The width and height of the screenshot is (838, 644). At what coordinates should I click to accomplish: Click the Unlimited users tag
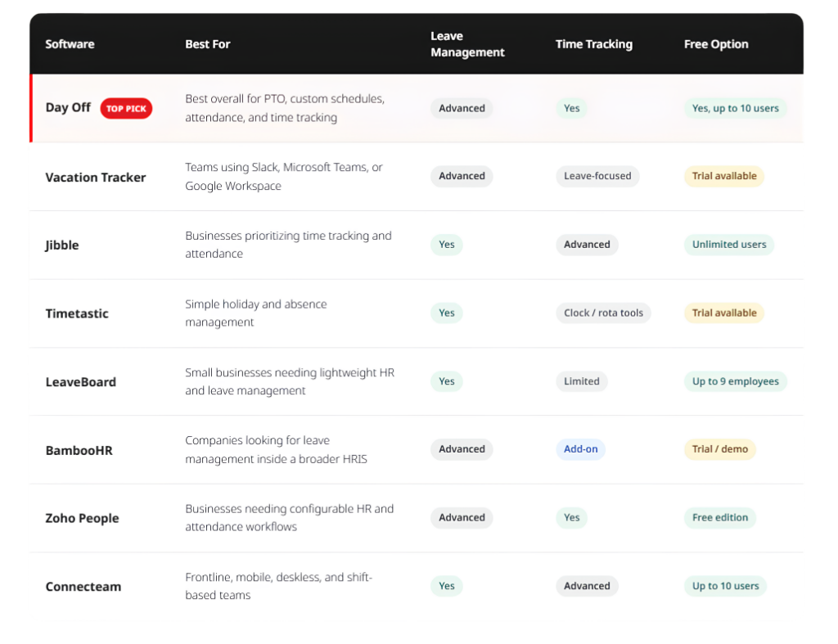(729, 244)
